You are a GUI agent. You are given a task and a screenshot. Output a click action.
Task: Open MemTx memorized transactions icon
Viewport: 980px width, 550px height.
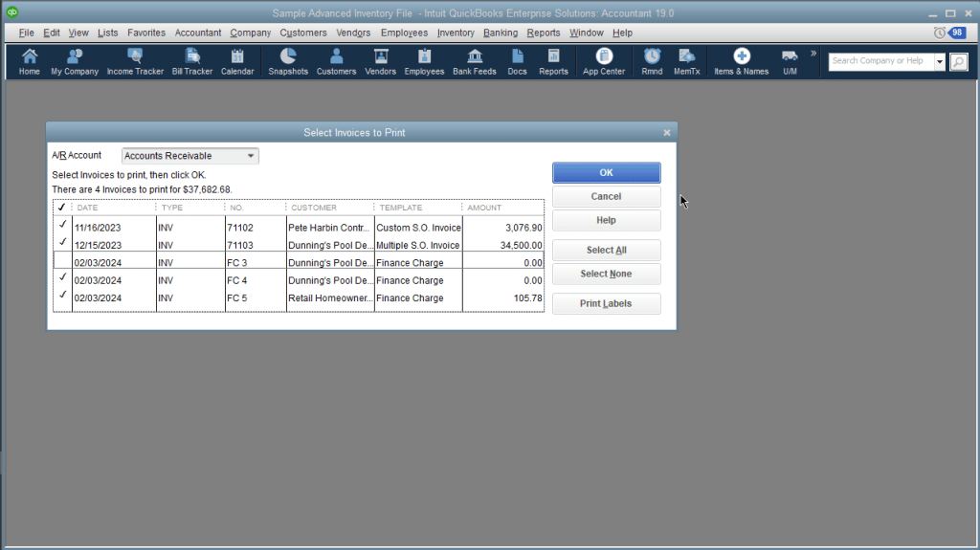click(x=687, y=62)
